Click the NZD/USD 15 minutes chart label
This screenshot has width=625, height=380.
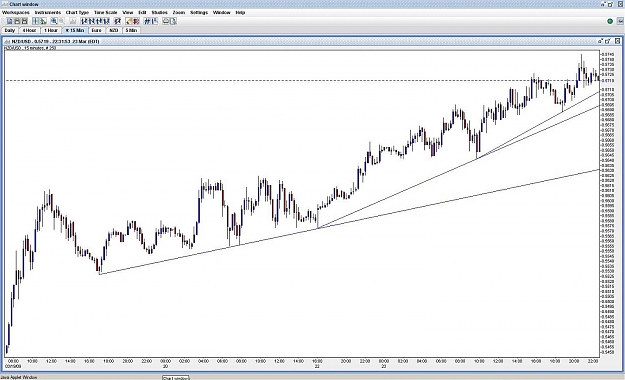pos(31,48)
